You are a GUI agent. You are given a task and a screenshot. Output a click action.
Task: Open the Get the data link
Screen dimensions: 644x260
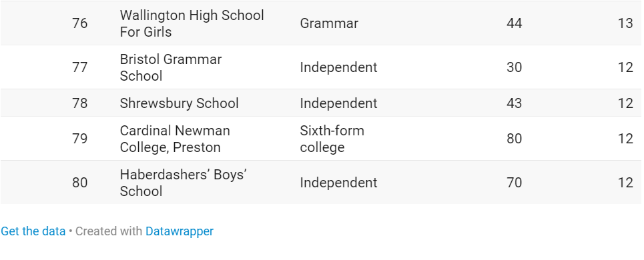pyautogui.click(x=33, y=231)
